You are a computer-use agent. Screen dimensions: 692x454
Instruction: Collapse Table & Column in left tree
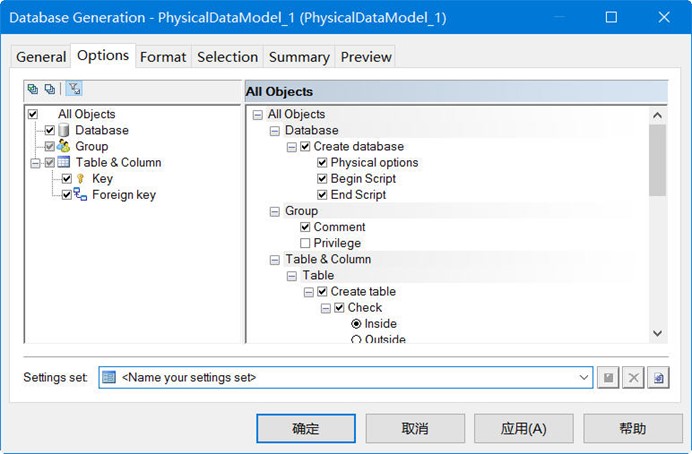[x=35, y=163]
